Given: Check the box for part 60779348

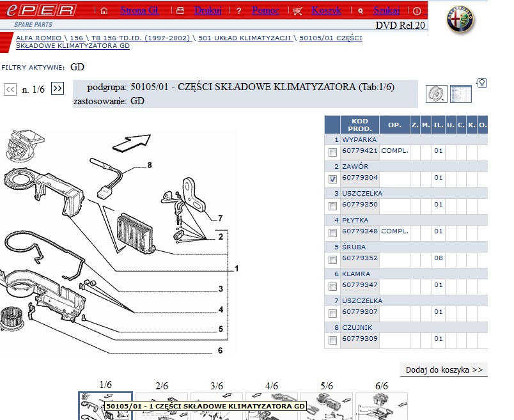Looking at the screenshot, I should tap(332, 233).
